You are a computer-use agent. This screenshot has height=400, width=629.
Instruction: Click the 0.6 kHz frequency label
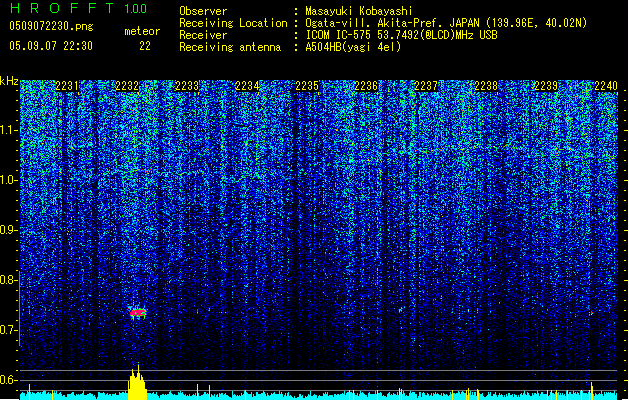click(9, 380)
